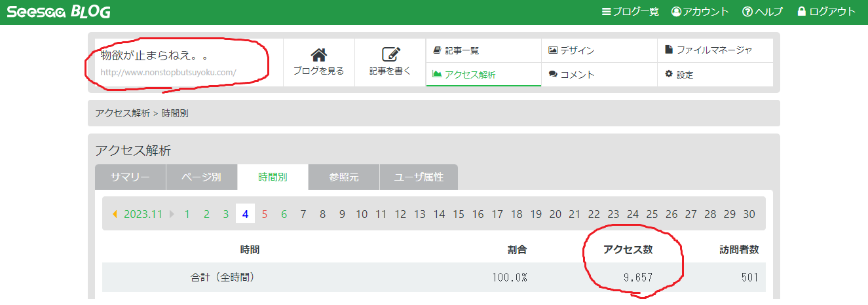868x305 pixels.
Task: Click ログアウト in the top bar
Action: [x=827, y=12]
